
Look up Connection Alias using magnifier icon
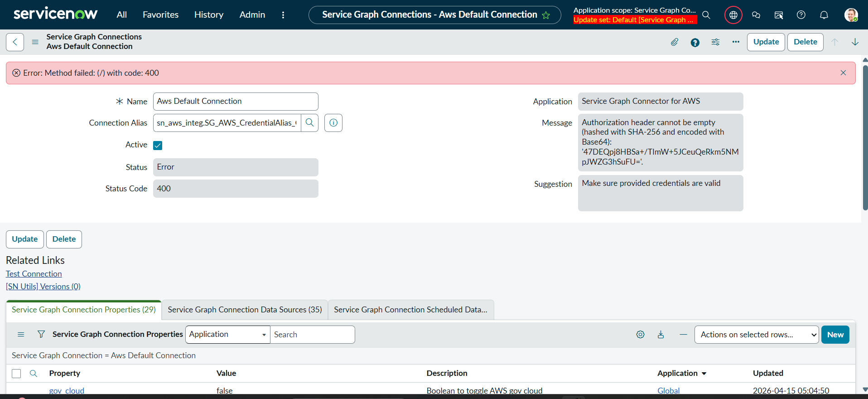[x=310, y=123]
